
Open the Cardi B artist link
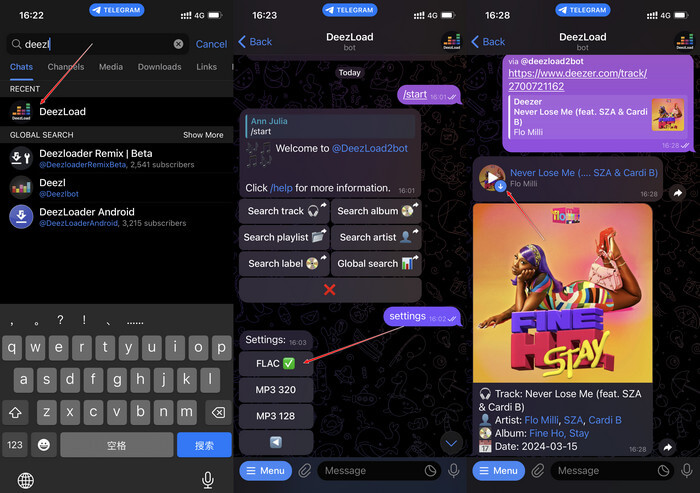605,420
